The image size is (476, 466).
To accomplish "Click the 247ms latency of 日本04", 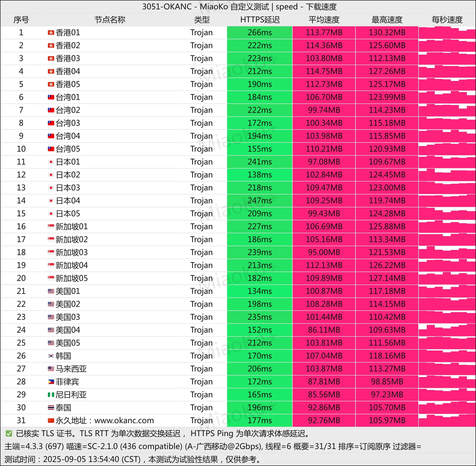I will coord(260,201).
